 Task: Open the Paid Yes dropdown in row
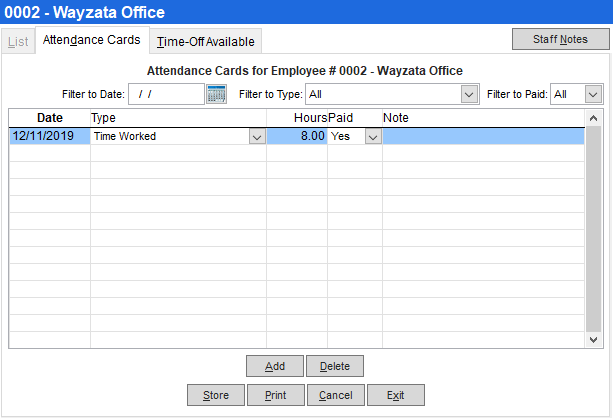tap(373, 137)
